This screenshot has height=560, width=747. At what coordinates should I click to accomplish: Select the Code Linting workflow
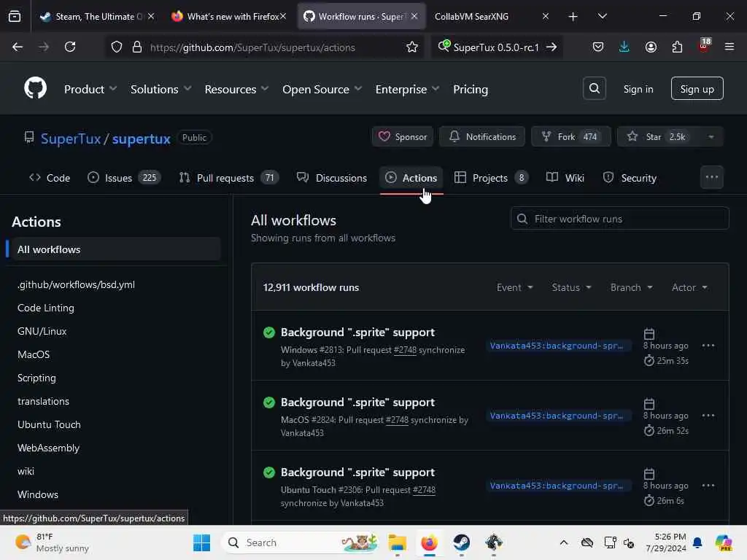pos(46,308)
